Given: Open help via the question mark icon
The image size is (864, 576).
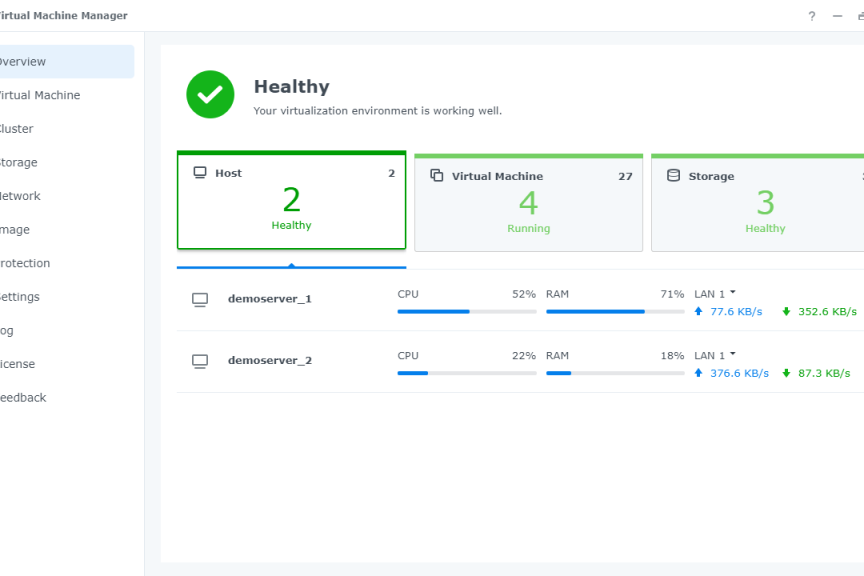Looking at the screenshot, I should point(811,15).
